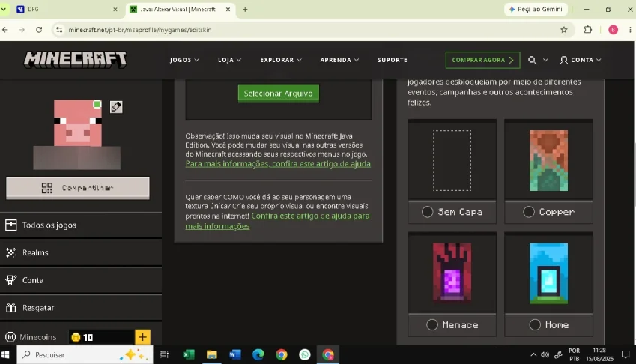Open the site search magnifier icon

tap(532, 60)
